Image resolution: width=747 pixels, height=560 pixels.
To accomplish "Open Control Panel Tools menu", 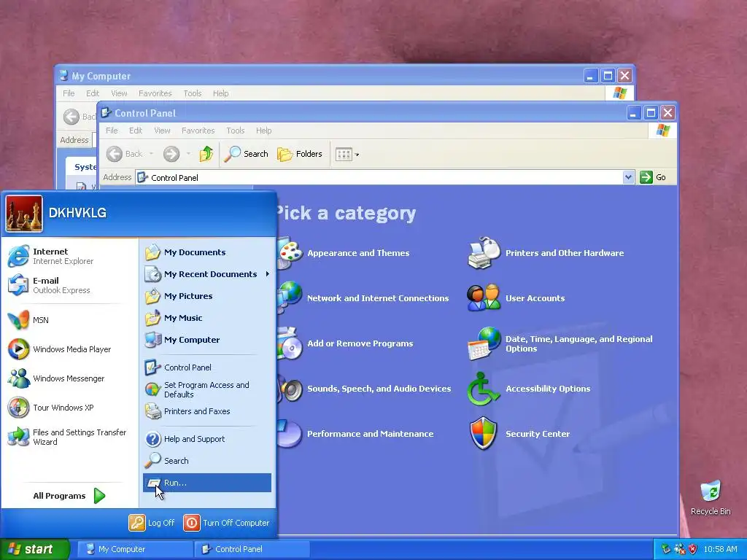I will (236, 131).
